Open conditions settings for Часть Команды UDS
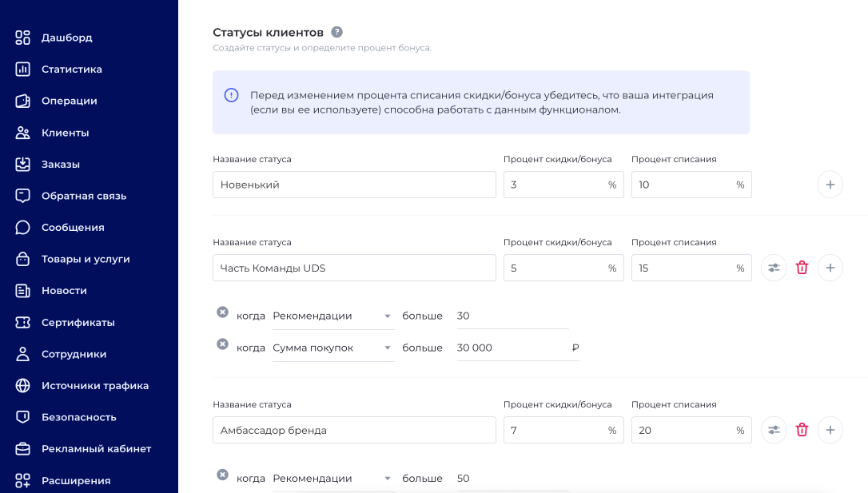Screen dimensions: 868x493 774,268
